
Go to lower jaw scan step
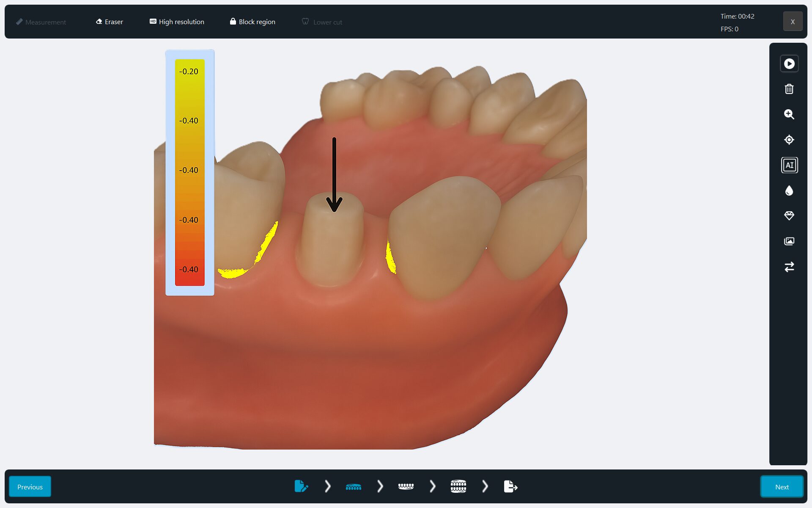pyautogui.click(x=406, y=486)
